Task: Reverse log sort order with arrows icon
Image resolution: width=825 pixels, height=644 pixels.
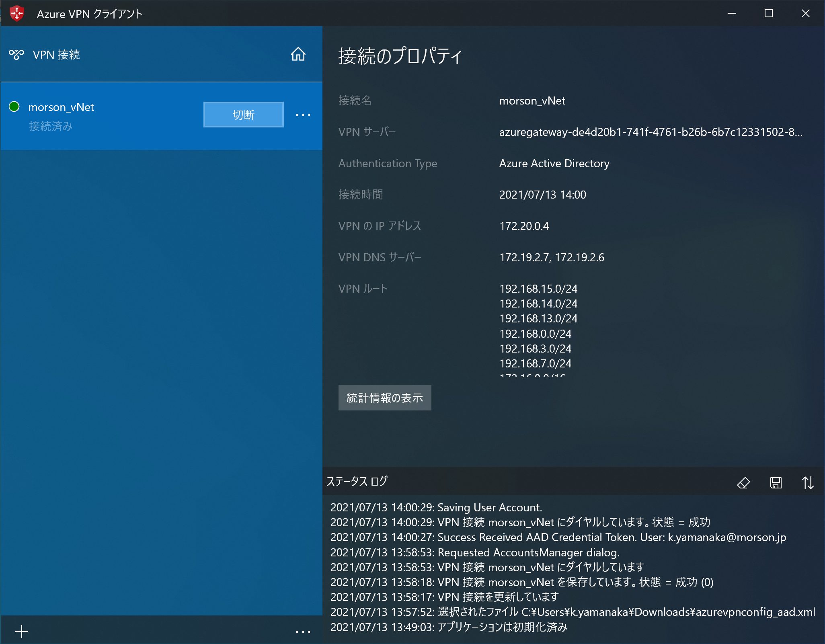Action: coord(808,482)
